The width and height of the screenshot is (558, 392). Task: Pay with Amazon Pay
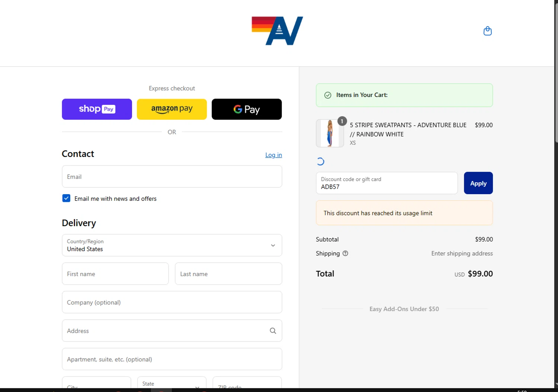tap(172, 109)
